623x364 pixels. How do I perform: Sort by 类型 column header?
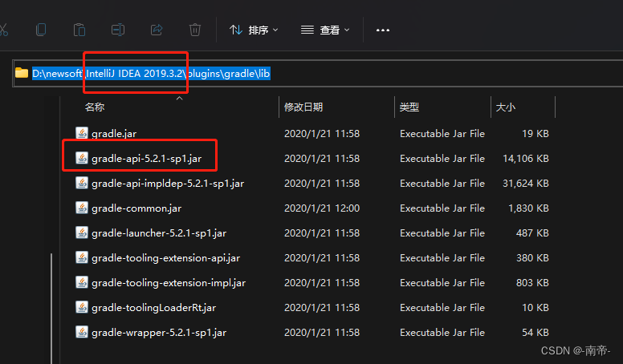pos(409,107)
